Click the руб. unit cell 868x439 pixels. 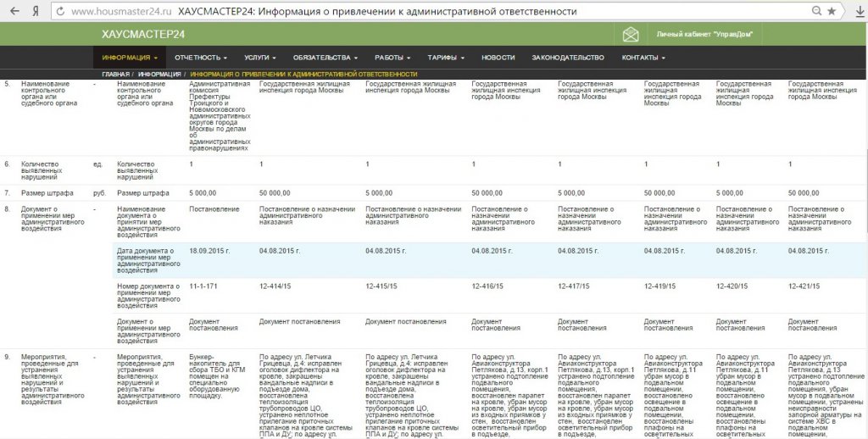[100, 193]
